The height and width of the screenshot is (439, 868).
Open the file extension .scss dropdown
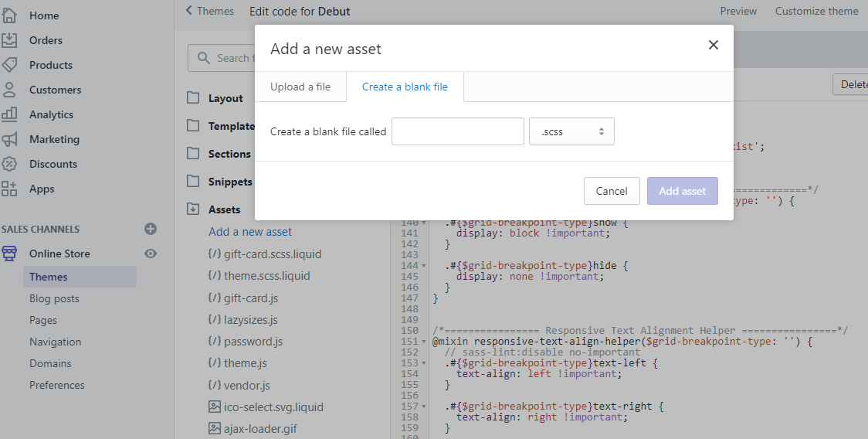coord(571,131)
